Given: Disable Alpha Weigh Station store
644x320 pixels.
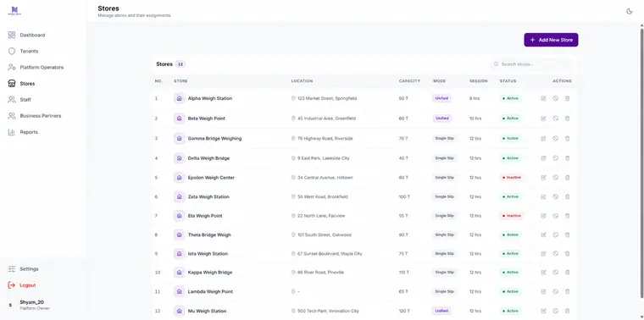Looking at the screenshot, I should point(555,98).
